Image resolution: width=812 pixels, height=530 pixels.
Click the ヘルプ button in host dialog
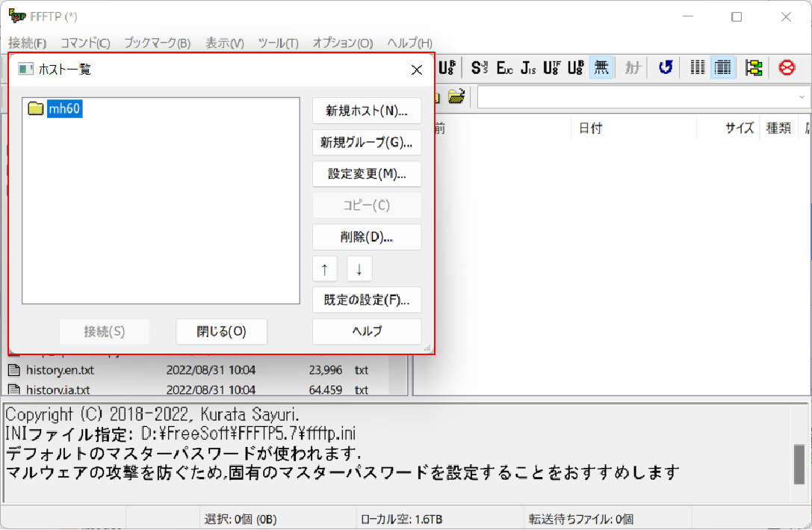367,331
